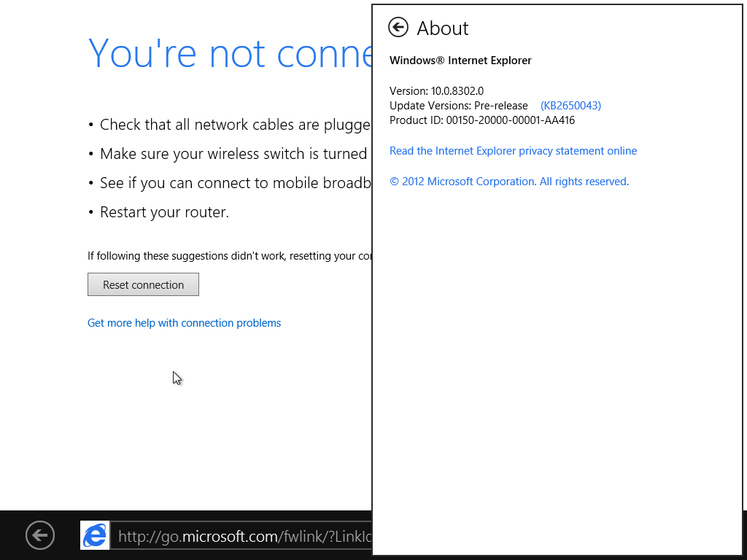Click the Restart your router bullet

pyautogui.click(x=158, y=212)
